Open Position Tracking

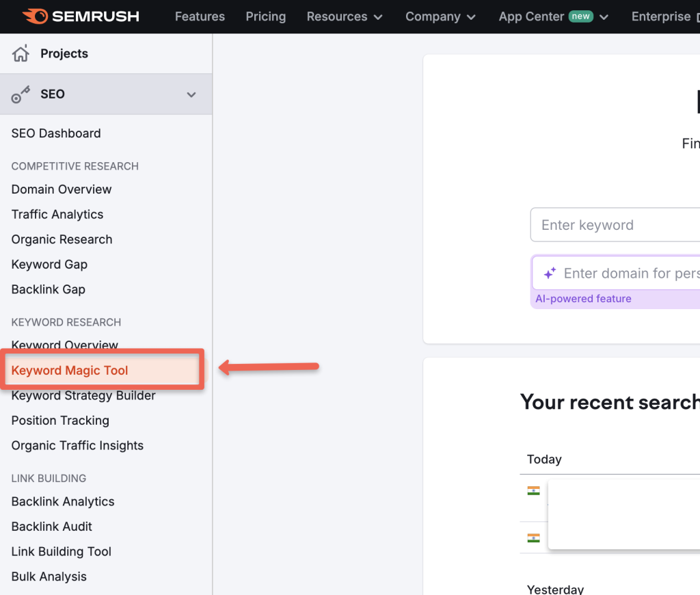59,421
